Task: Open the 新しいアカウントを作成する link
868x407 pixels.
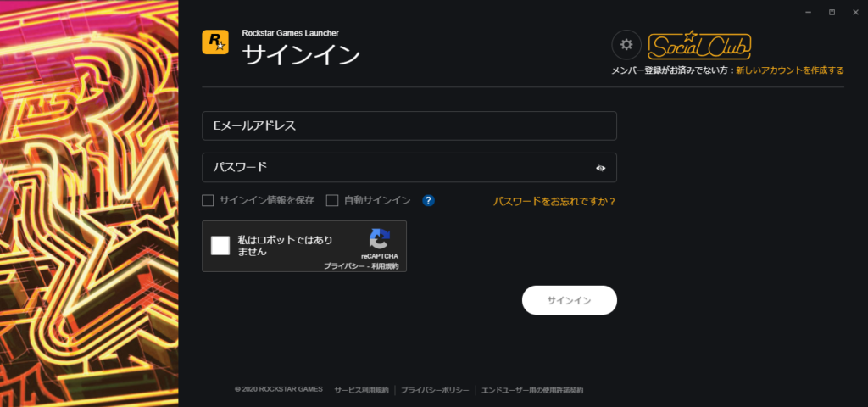Action: 789,70
